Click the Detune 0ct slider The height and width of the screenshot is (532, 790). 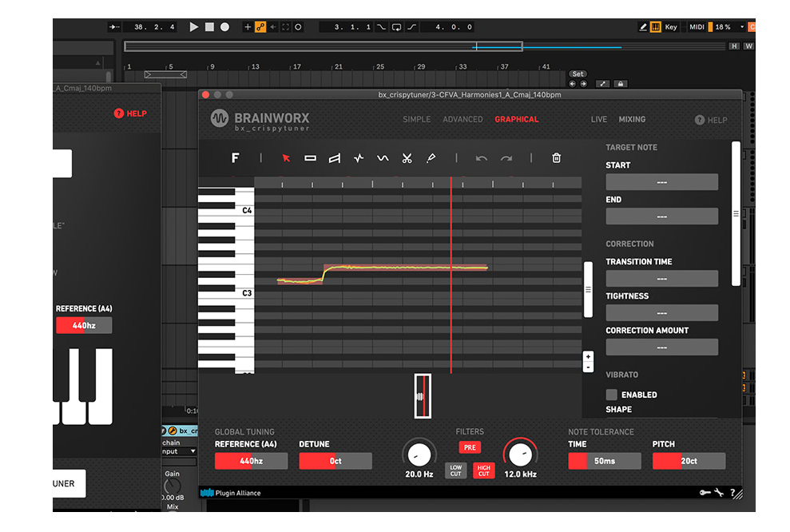335,461
